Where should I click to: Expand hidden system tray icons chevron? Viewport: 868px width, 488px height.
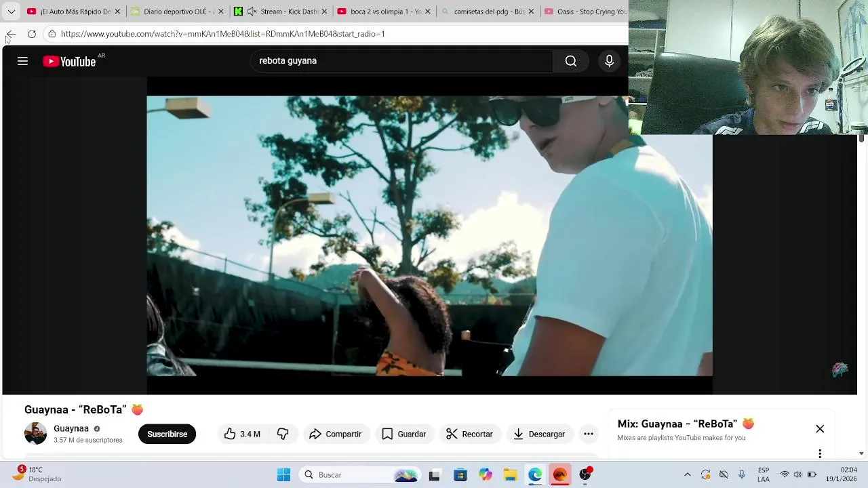687,474
